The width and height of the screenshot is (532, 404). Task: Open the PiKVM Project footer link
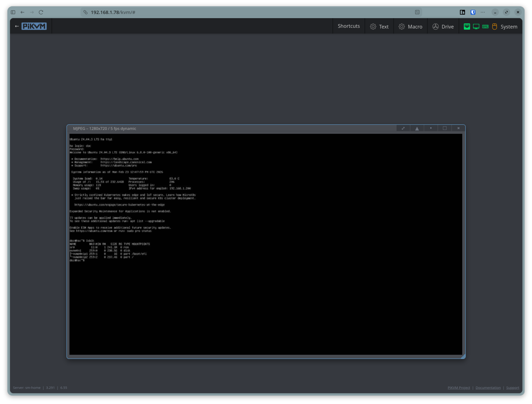(459, 388)
